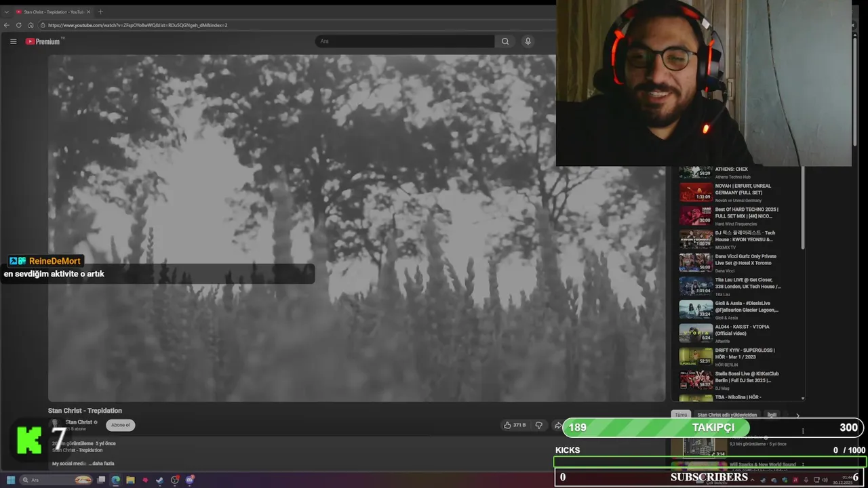Click the YouTube Premium logo
868x488 pixels.
point(43,41)
